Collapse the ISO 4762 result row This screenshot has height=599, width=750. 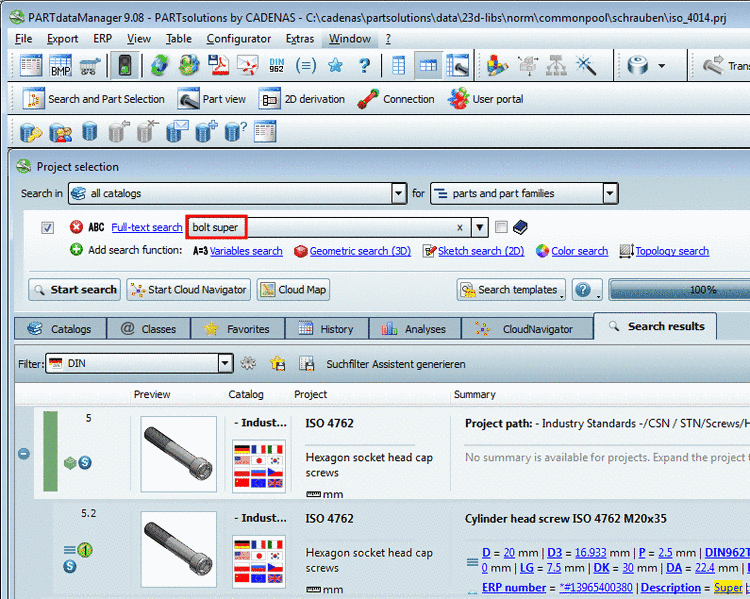click(x=24, y=454)
